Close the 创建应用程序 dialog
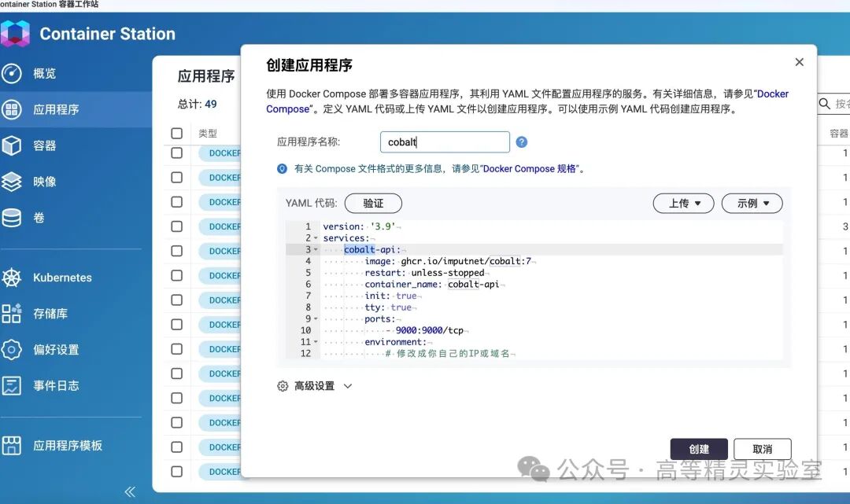Screen dimensions: 850x504 coord(799,62)
